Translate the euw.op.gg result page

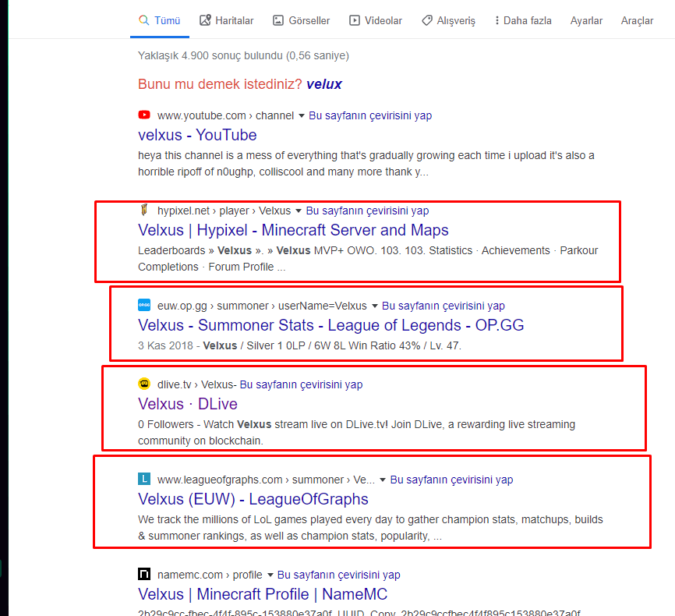[444, 306]
